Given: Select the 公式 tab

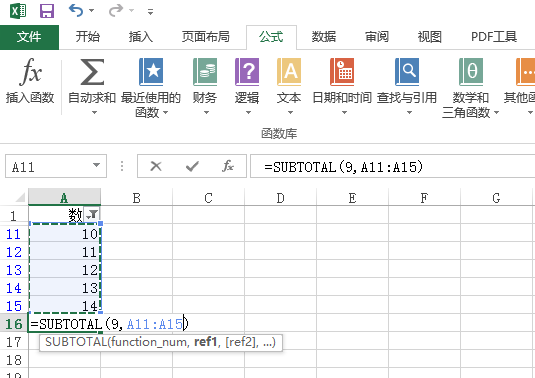Looking at the screenshot, I should [x=271, y=37].
